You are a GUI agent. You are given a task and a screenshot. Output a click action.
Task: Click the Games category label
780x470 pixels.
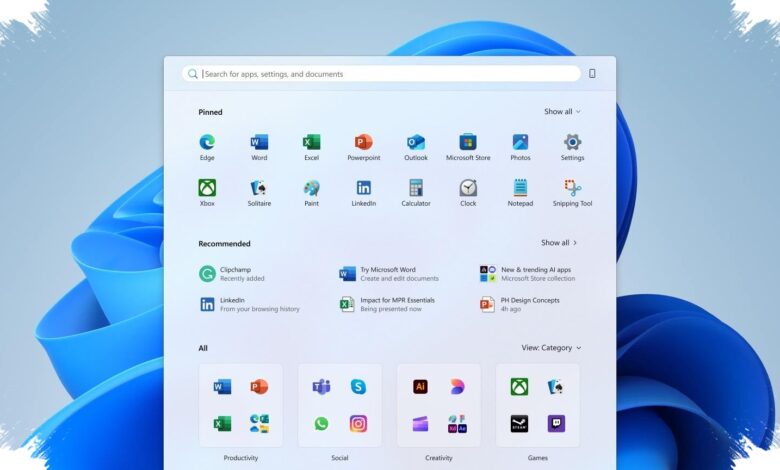(x=538, y=458)
